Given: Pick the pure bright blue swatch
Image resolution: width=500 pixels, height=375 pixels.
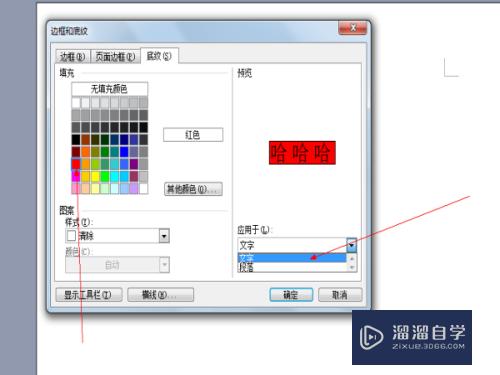Looking at the screenshot, I should tap(124, 152).
